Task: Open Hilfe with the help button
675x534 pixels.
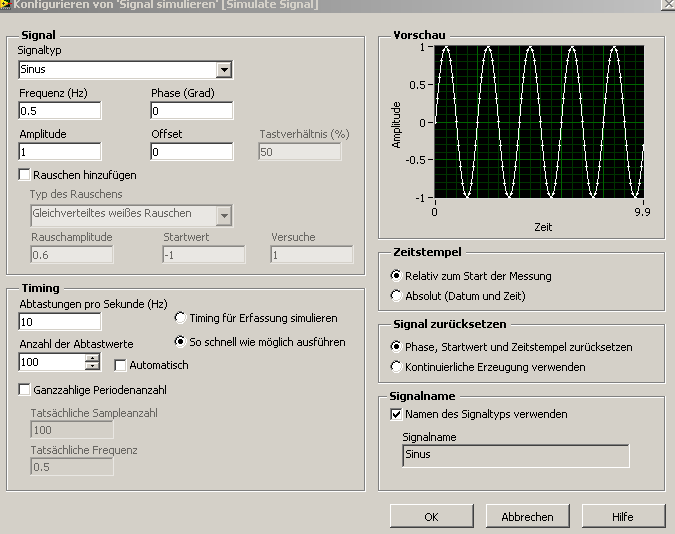Action: (x=622, y=516)
